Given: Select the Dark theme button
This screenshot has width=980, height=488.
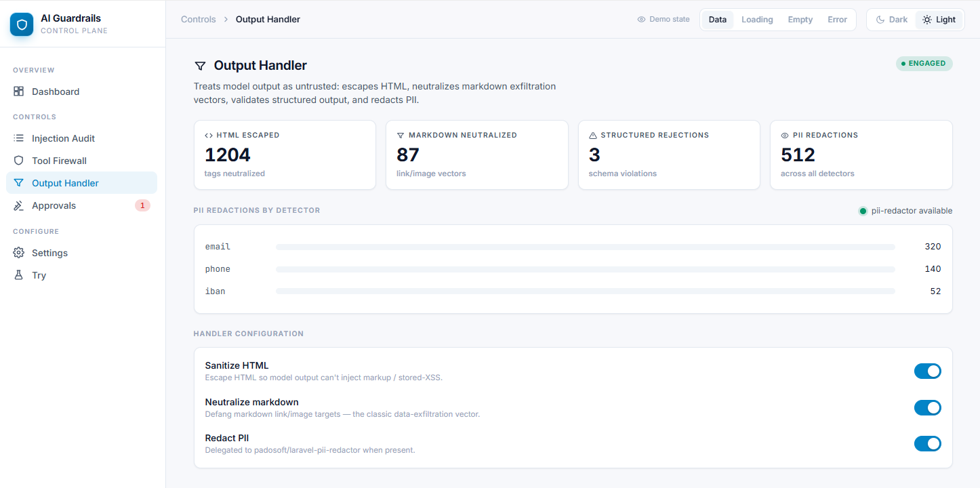Looking at the screenshot, I should (891, 20).
